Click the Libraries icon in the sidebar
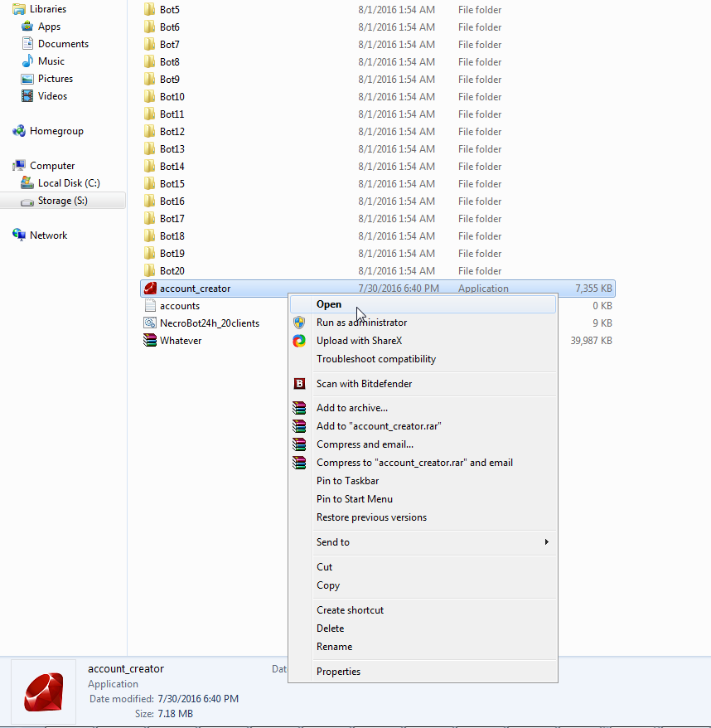The height and width of the screenshot is (728, 711). click(x=19, y=9)
